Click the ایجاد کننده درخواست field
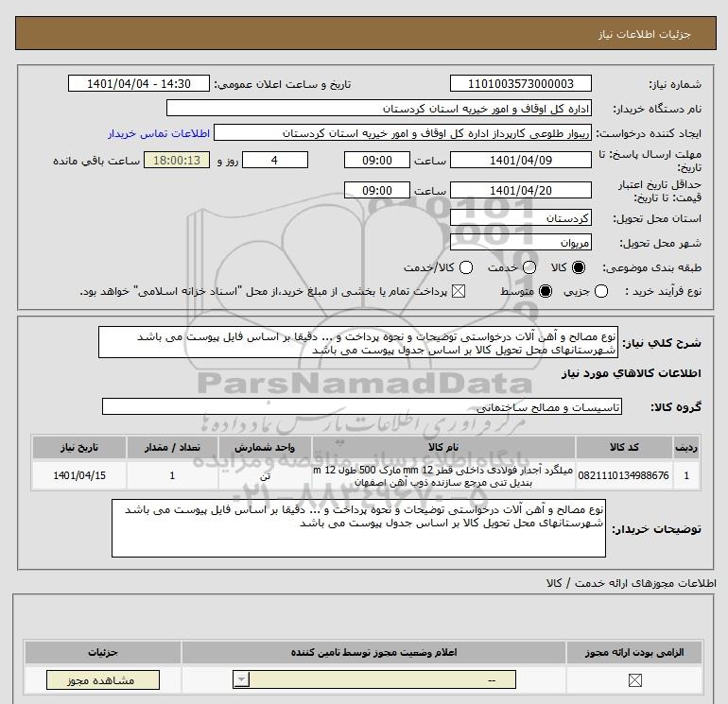Viewport: 728px width, 704px height. 403,132
